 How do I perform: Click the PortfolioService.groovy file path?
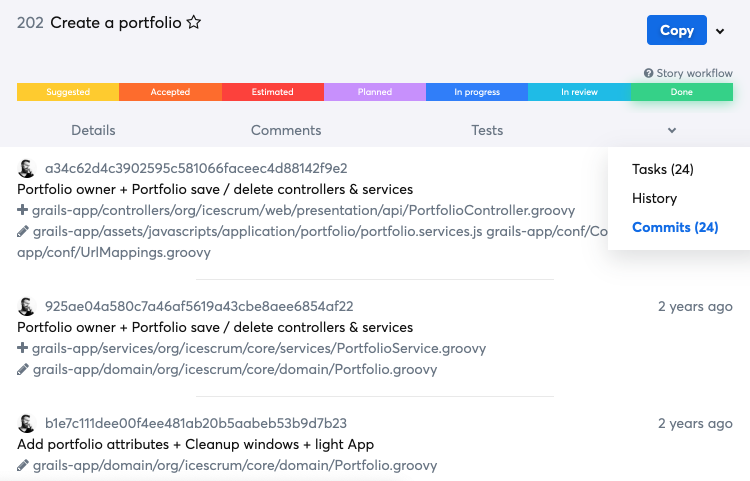(x=259, y=348)
